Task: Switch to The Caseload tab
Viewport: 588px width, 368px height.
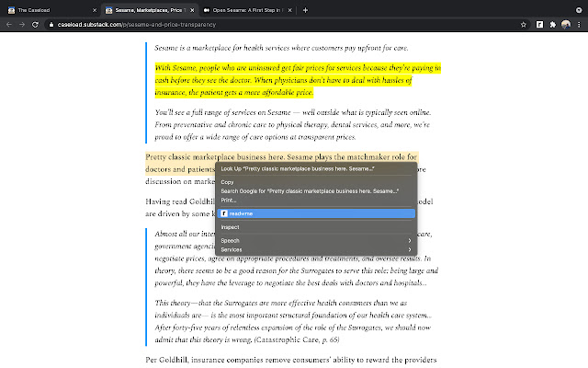Action: coord(51,10)
